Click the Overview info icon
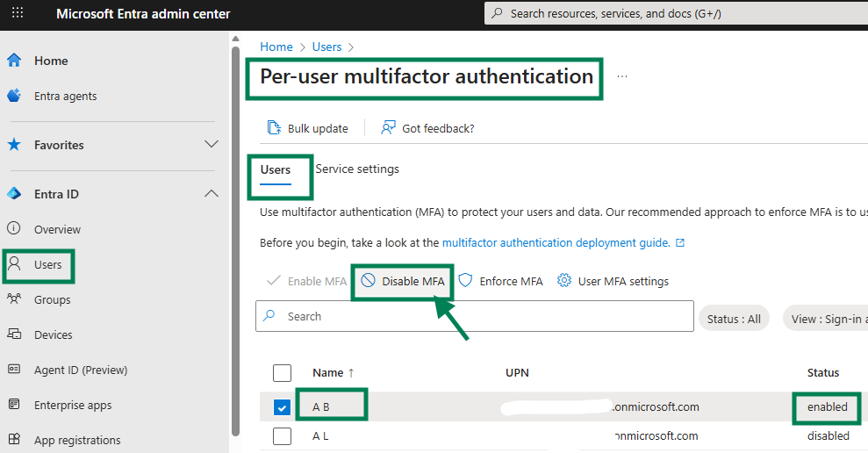Screen dimensions: 868x453 [x=14, y=229]
